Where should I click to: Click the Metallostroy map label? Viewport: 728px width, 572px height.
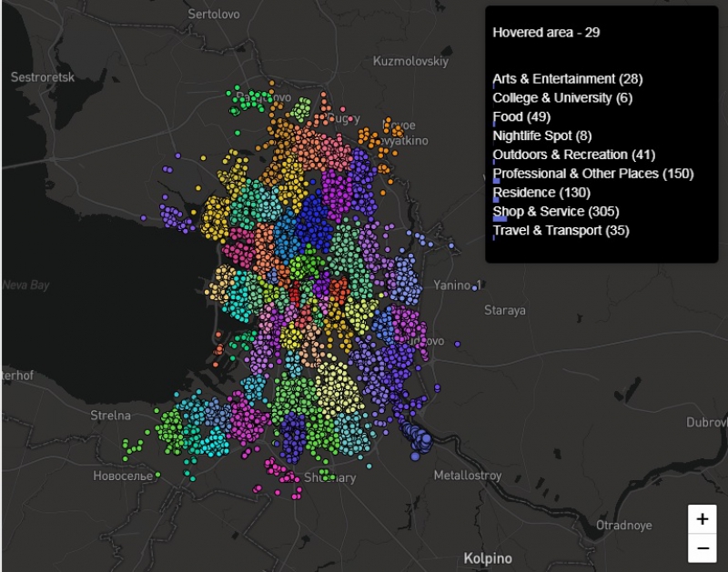pyautogui.click(x=467, y=476)
